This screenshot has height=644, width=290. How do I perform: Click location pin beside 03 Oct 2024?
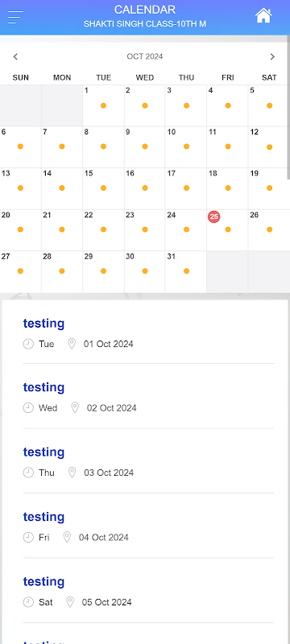point(72,473)
